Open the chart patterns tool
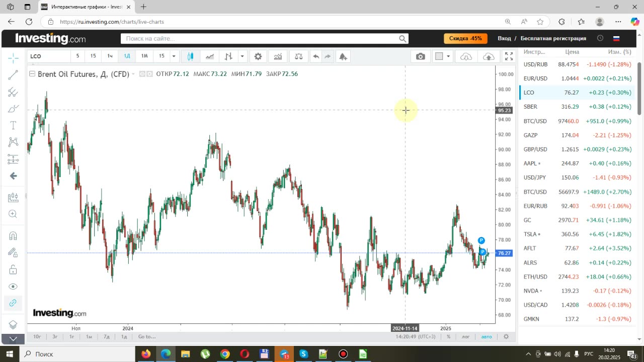Image resolution: width=644 pixels, height=362 pixels. pos(13,142)
